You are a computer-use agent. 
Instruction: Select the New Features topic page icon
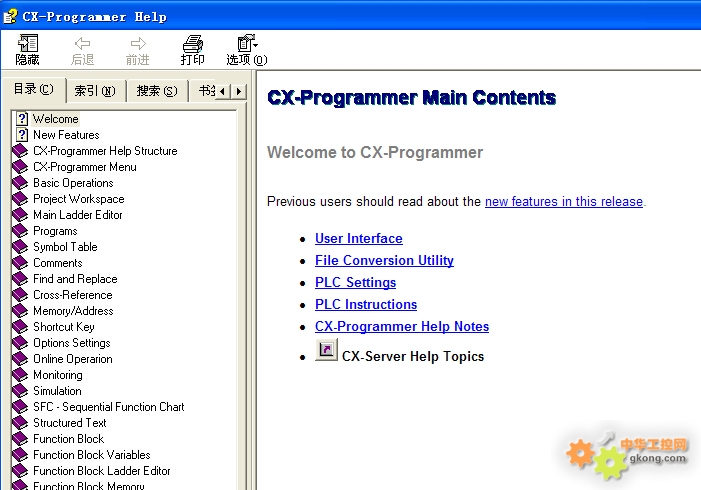22,135
